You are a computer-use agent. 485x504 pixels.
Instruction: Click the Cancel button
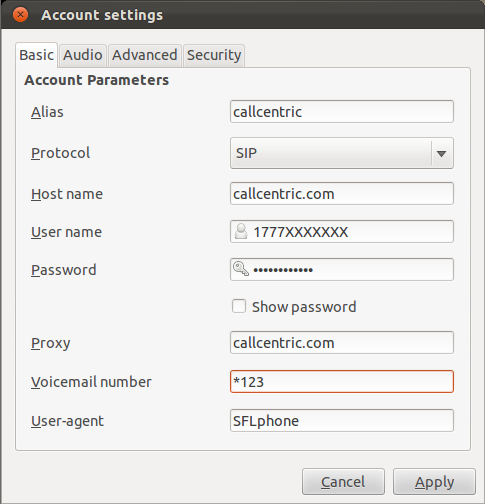[343, 482]
